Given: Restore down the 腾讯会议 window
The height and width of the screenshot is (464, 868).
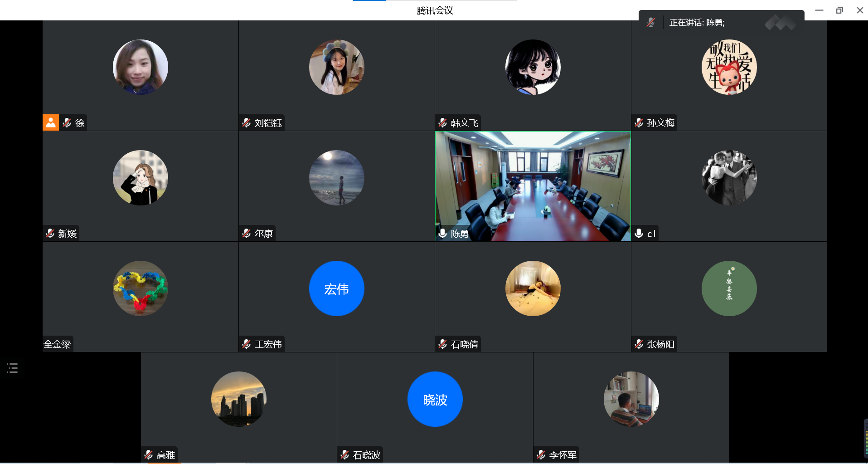Looking at the screenshot, I should coord(839,10).
